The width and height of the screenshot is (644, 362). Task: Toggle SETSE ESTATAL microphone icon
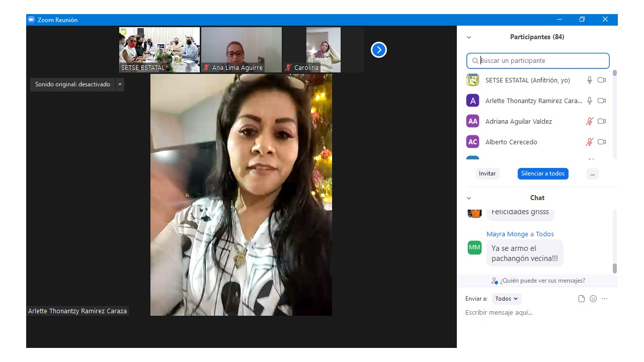pyautogui.click(x=590, y=80)
